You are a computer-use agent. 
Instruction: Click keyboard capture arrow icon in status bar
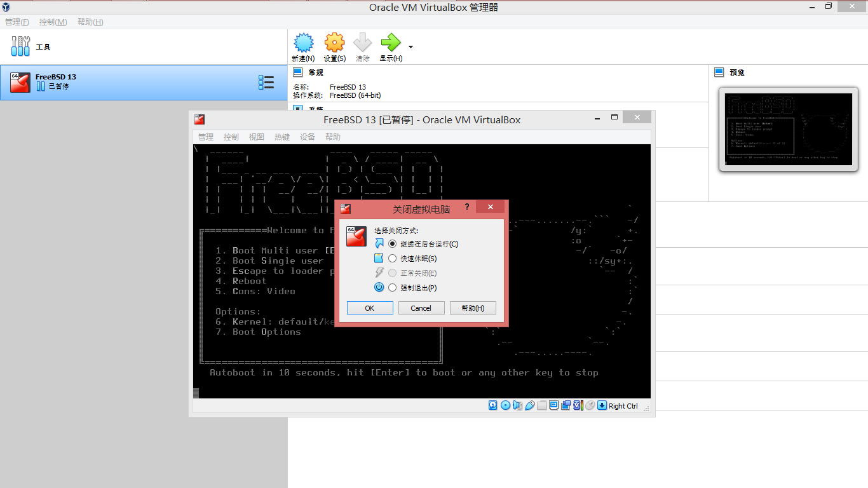point(602,405)
